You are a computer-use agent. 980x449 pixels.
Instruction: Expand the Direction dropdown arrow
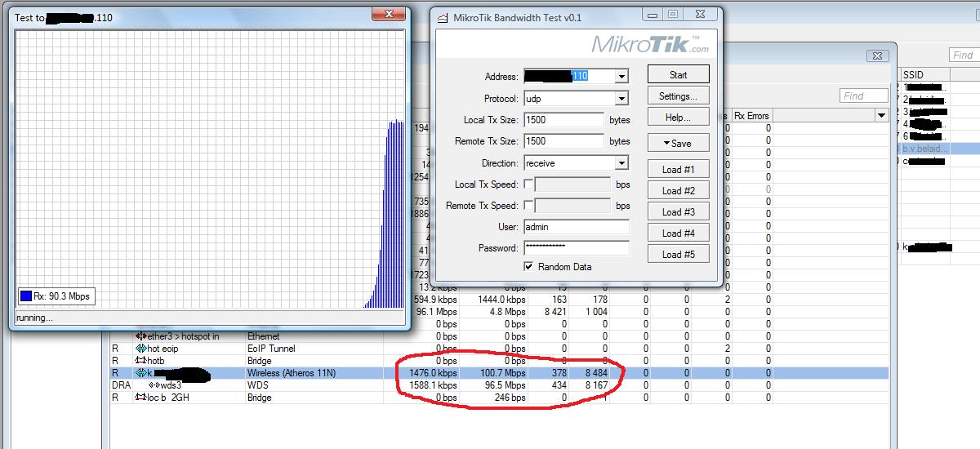pyautogui.click(x=622, y=163)
